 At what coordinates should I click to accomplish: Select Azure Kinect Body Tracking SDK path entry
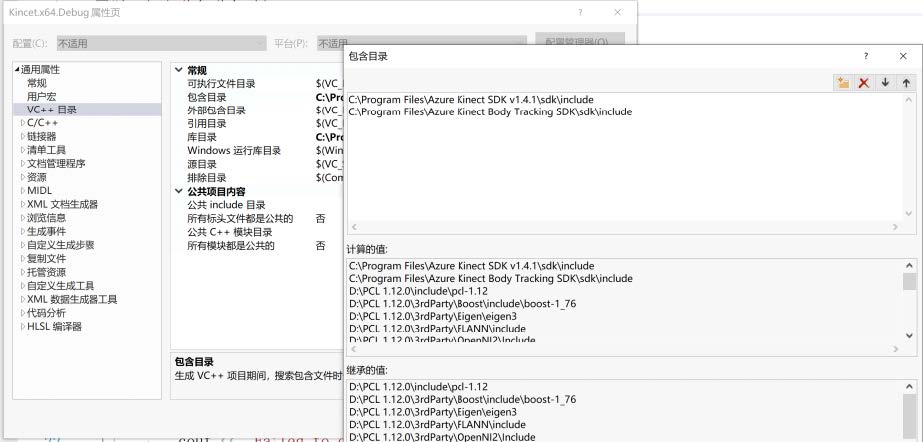tap(490, 112)
